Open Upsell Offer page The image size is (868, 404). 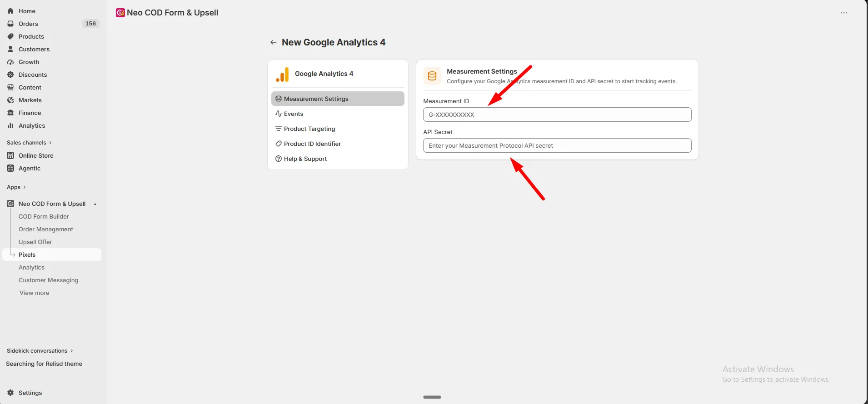pyautogui.click(x=35, y=242)
